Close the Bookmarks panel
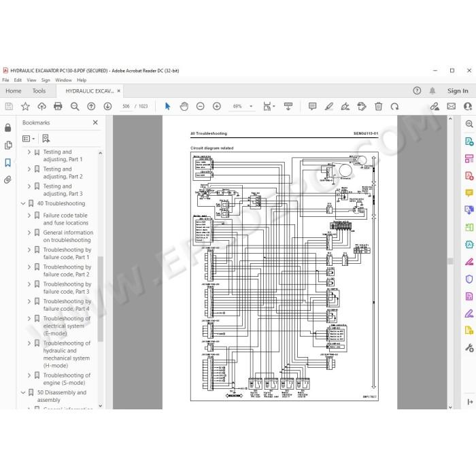The image size is (476, 476). pos(95,122)
